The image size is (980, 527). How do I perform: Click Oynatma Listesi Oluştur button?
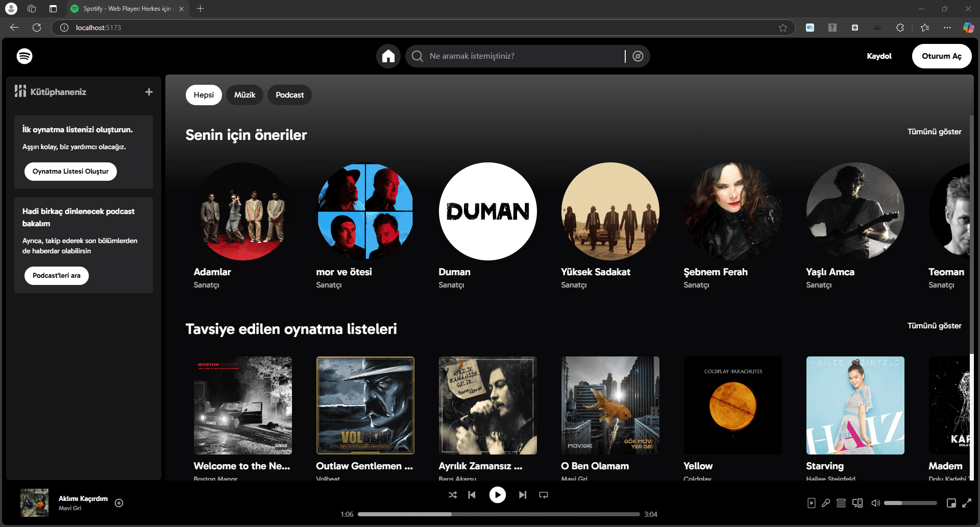pyautogui.click(x=70, y=172)
